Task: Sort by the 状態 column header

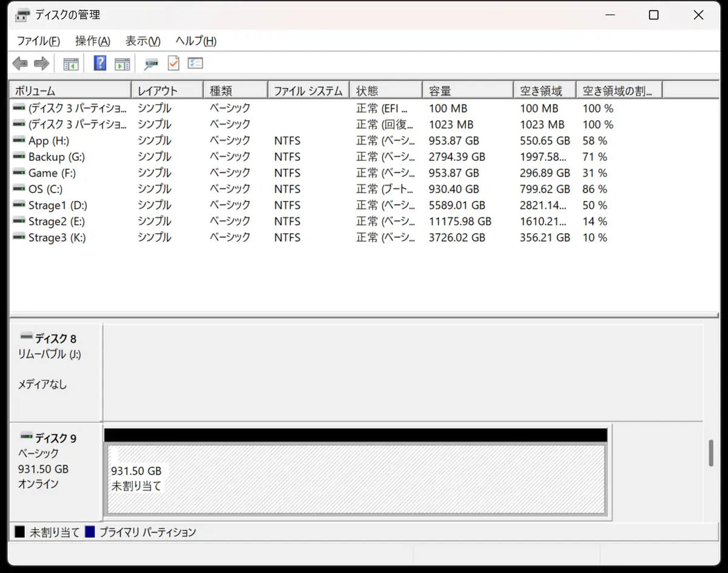Action: point(386,90)
